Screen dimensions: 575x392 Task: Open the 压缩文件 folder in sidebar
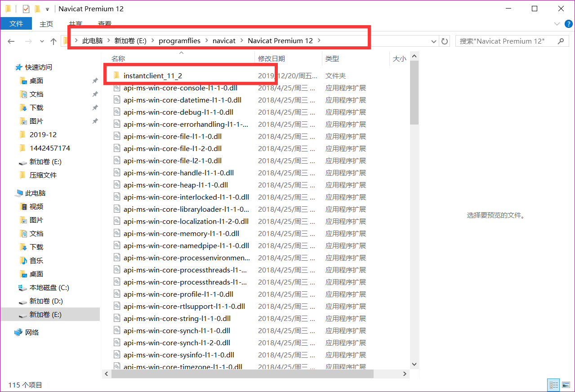[43, 175]
